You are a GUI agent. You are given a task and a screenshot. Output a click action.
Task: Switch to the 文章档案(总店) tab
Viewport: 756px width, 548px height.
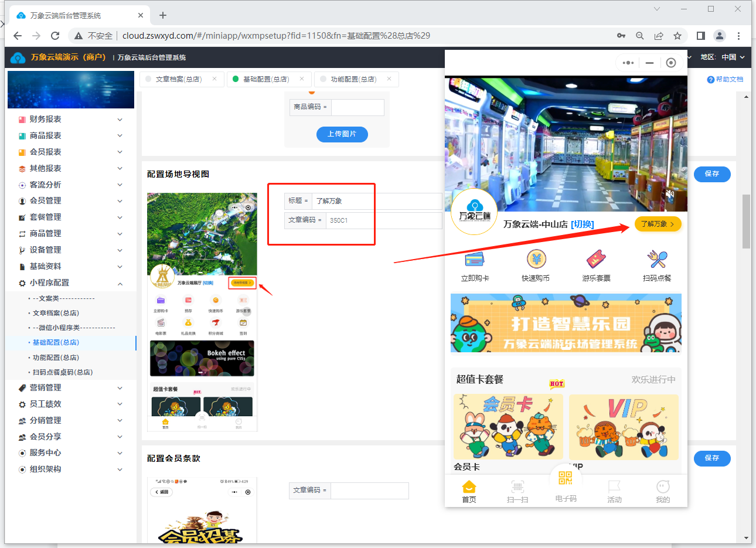pos(178,79)
